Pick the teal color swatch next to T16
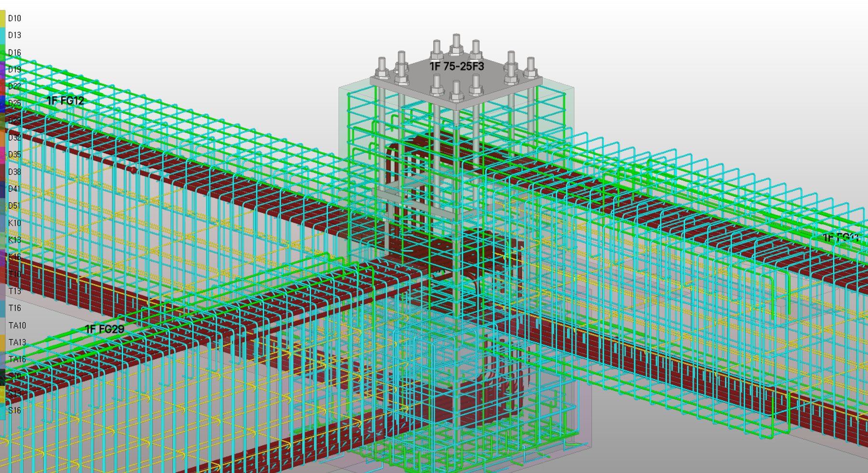This screenshot has width=868, height=473. coord(2,308)
